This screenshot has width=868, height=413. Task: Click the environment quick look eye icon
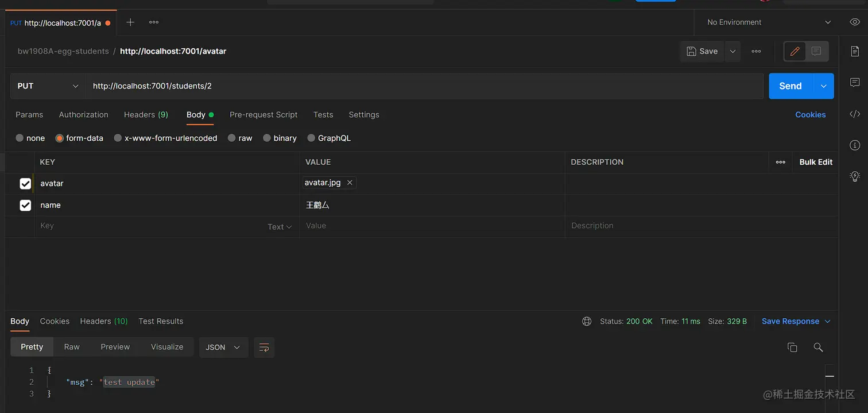[855, 22]
